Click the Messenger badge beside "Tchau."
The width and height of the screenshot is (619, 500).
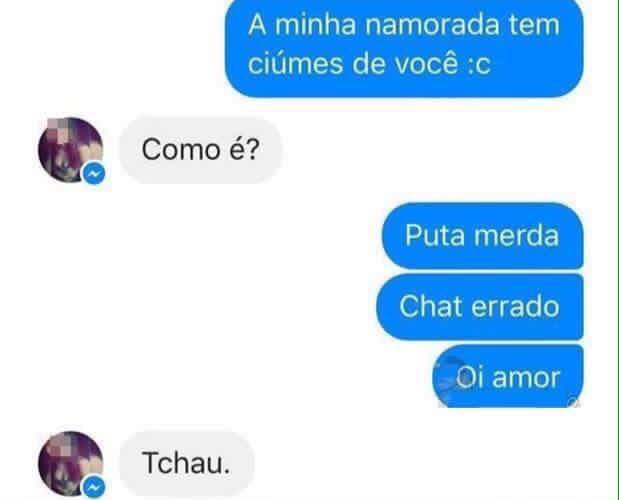coord(94,488)
